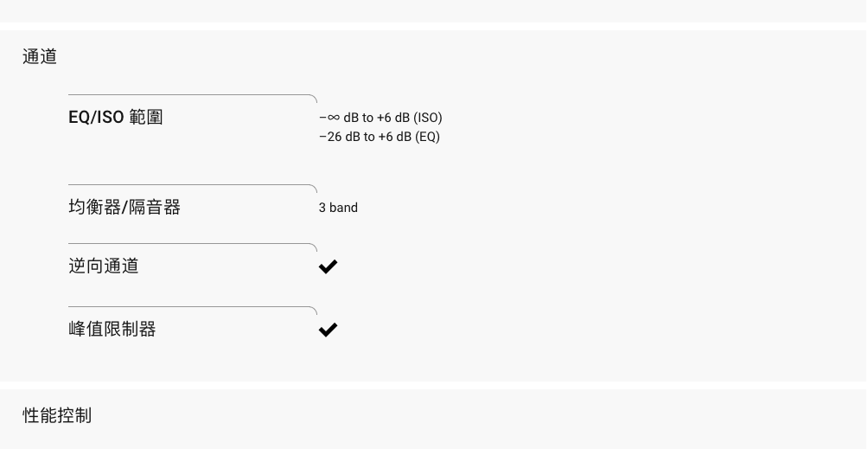Viewport: 868px width, 449px height.
Task: Select the 均衡器/隔音器 spec label
Action: pyautogui.click(x=124, y=207)
